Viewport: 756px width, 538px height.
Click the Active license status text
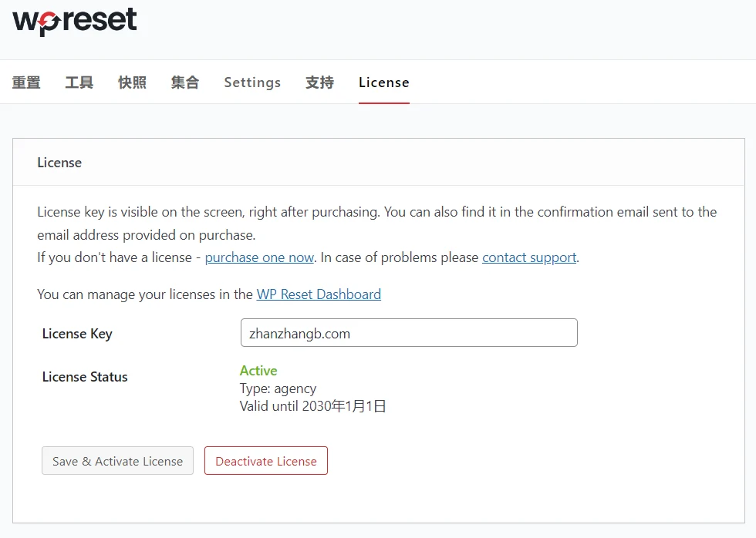point(258,371)
